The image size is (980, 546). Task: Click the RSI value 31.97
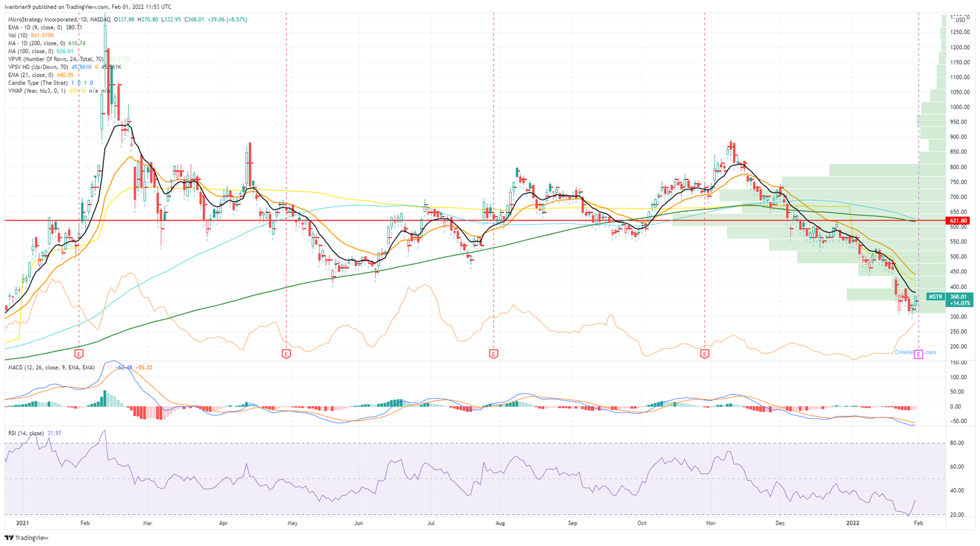pos(54,433)
